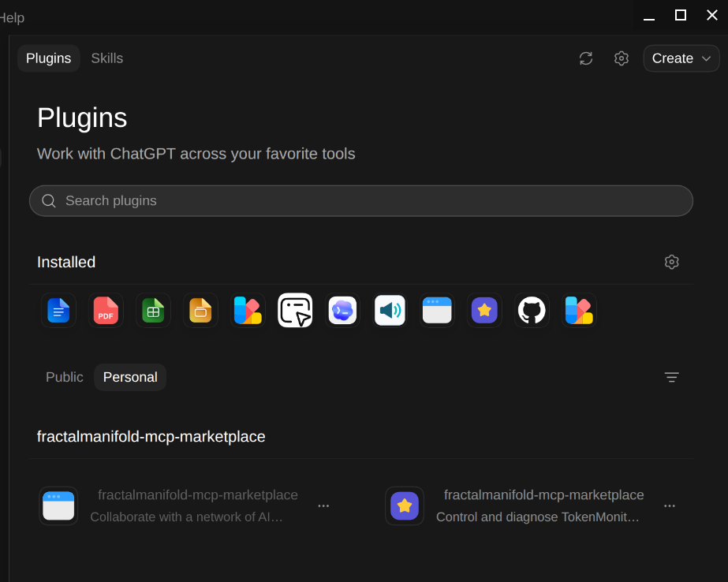Open plugin settings gear next to Create
728x582 pixels.
(x=622, y=58)
